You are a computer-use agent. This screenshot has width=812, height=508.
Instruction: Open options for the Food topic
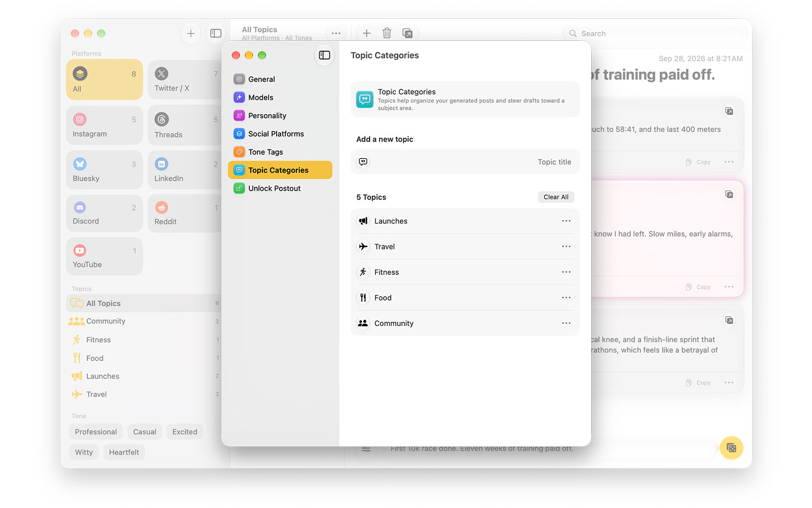566,298
